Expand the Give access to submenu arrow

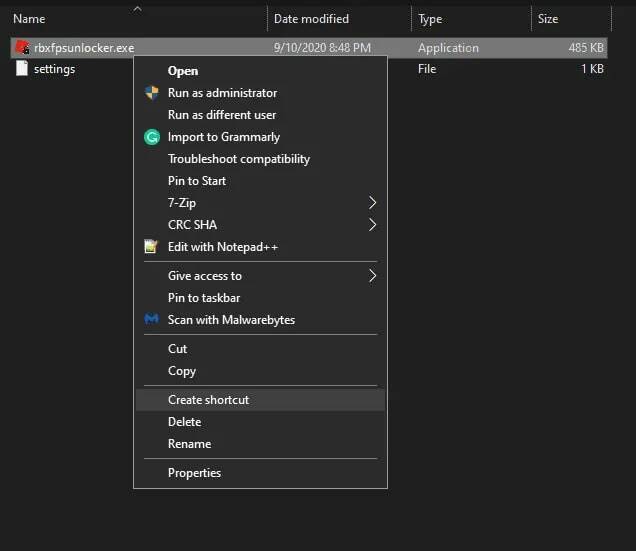tap(372, 276)
